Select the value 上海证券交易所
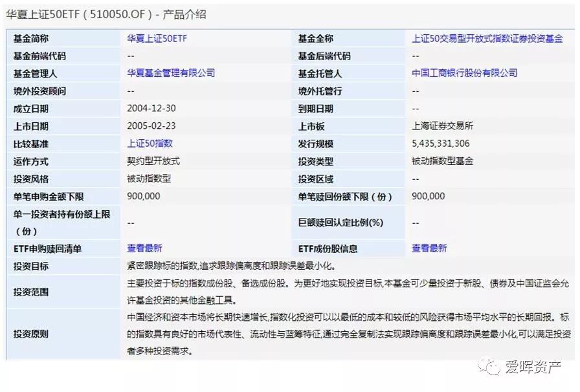Viewport: 580px width, 392px height. (x=442, y=126)
